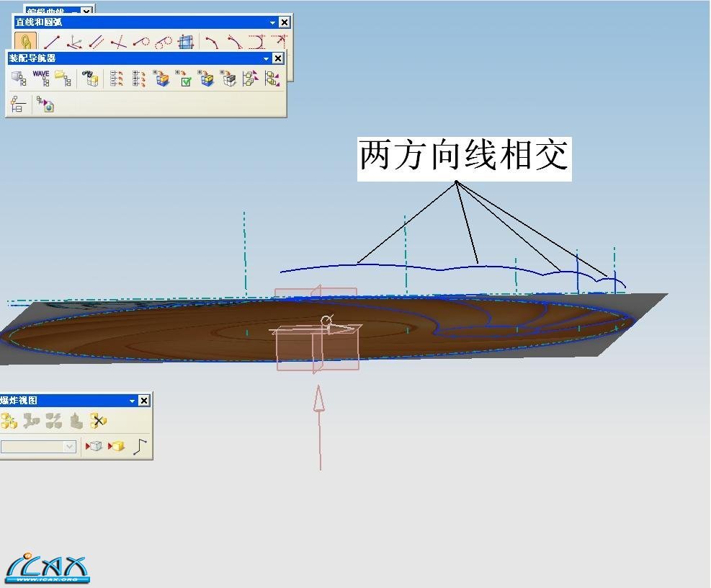Click the blue and yellow cubes assembly icon
Viewport: 711px width, 588px height.
(x=206, y=79)
